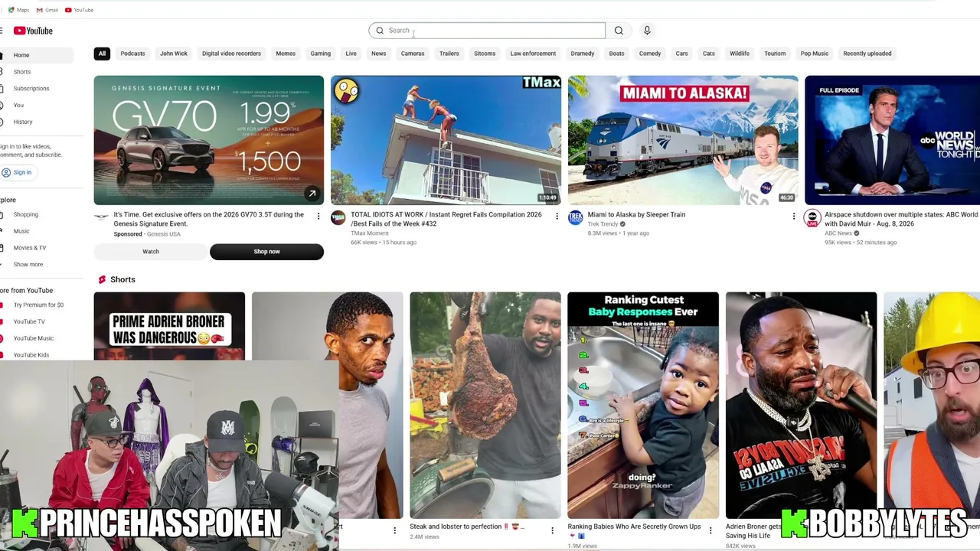Image resolution: width=980 pixels, height=551 pixels.
Task: Click external link icon on GV70 ad thumbnail
Action: [x=312, y=194]
